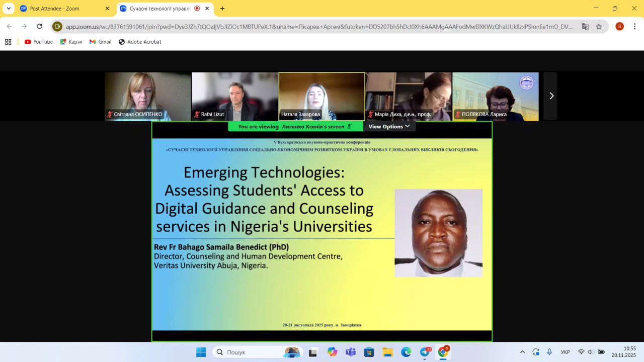Open the Chrome profile avatar

(x=619, y=27)
